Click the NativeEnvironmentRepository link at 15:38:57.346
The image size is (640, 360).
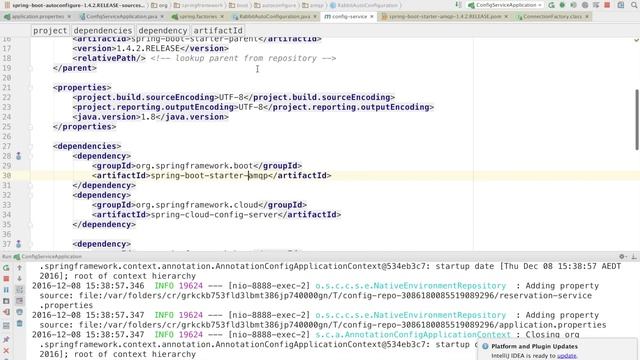[x=411, y=286]
